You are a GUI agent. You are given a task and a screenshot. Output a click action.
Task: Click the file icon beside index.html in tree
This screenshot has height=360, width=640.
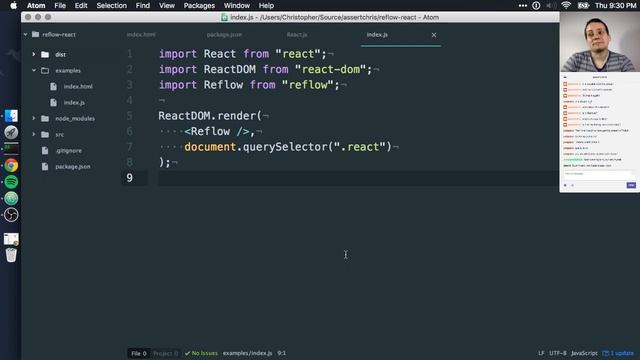click(x=53, y=87)
